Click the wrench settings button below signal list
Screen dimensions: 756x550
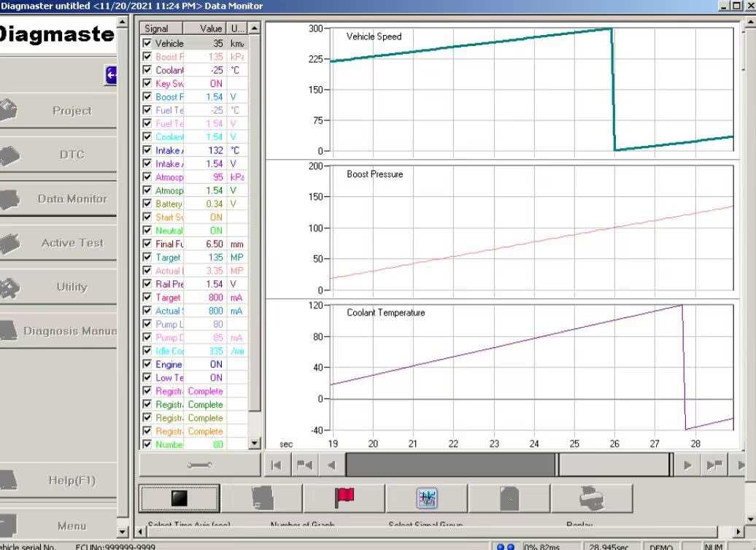click(199, 465)
